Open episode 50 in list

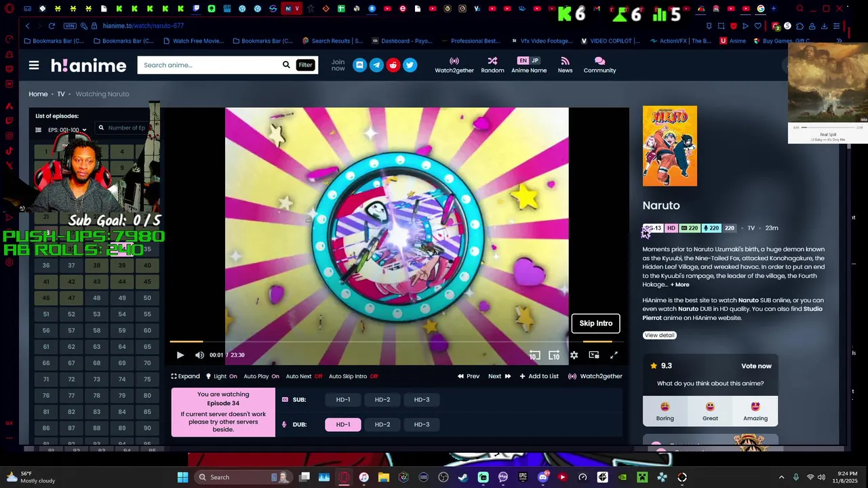click(147, 298)
